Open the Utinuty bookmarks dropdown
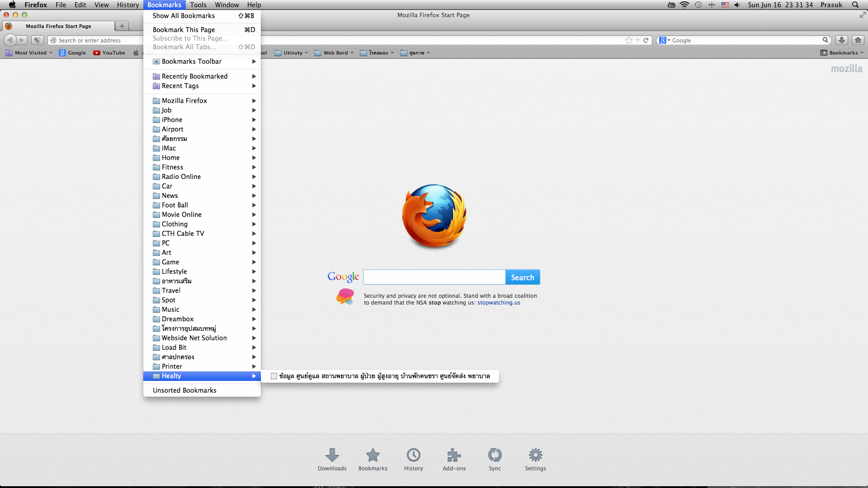This screenshot has width=868, height=488. pyautogui.click(x=292, y=53)
